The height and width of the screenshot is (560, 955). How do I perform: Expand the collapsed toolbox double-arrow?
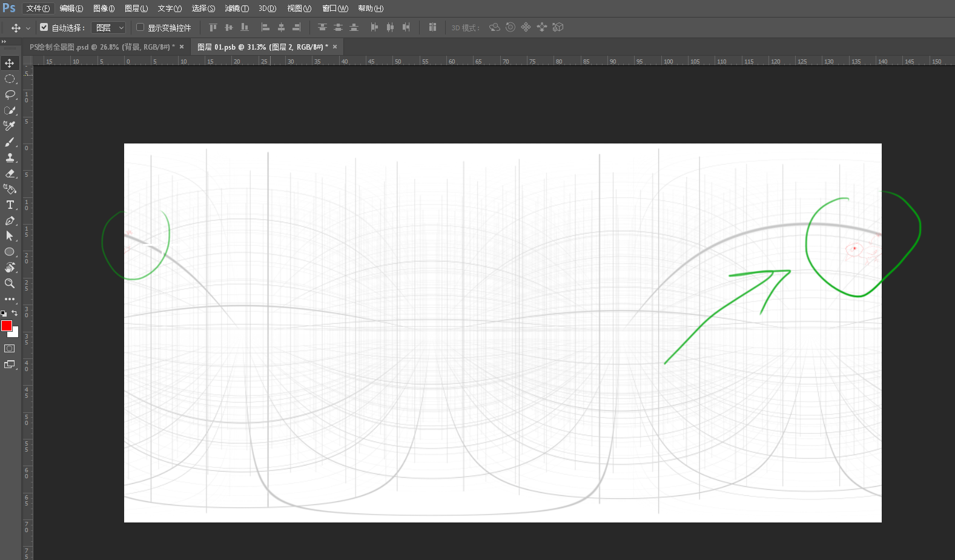(x=4, y=42)
